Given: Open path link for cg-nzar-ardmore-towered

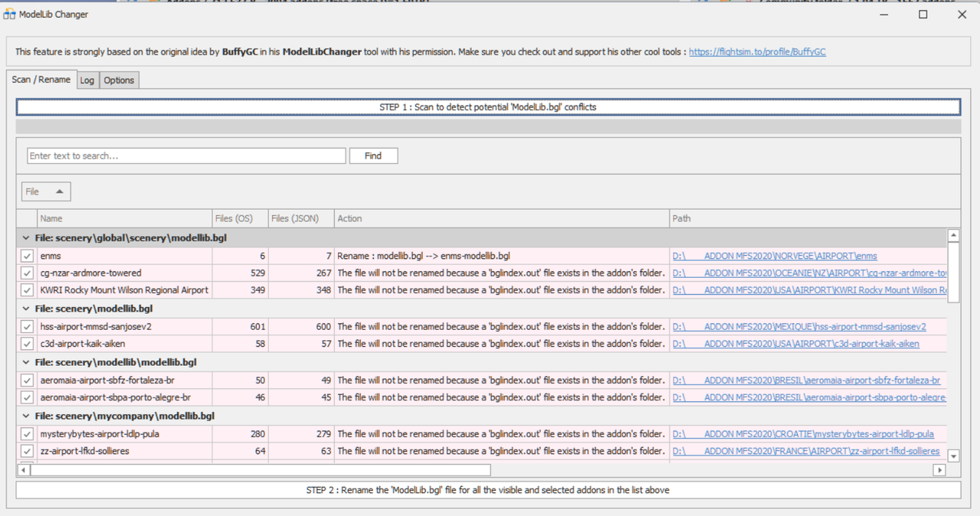Looking at the screenshot, I should [810, 273].
